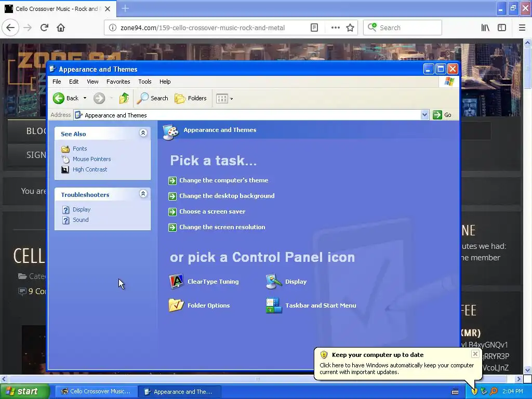Open Taskbar and Start Menu icon
532x399 pixels.
coord(311,305)
